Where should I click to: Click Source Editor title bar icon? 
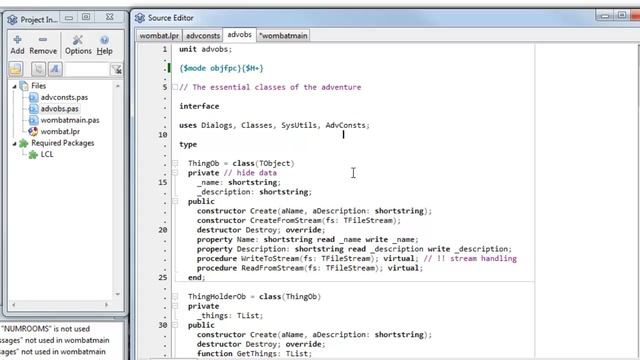coord(140,18)
